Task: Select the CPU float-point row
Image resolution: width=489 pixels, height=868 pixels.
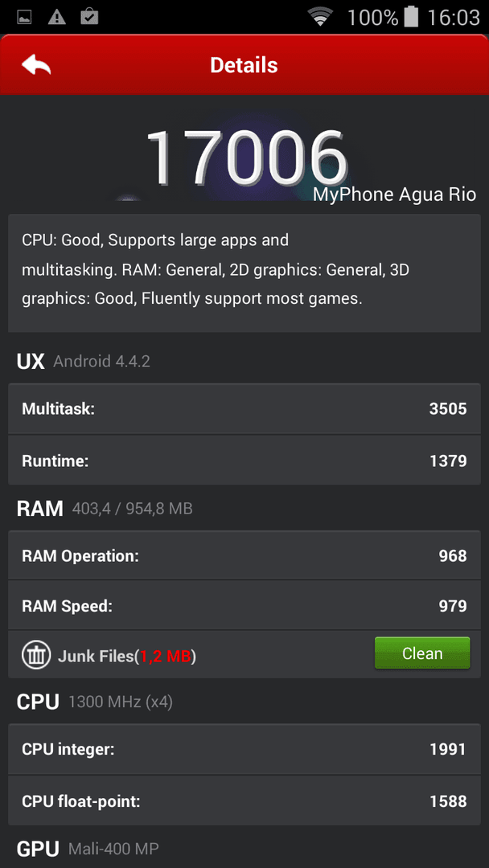Action: coord(244,800)
